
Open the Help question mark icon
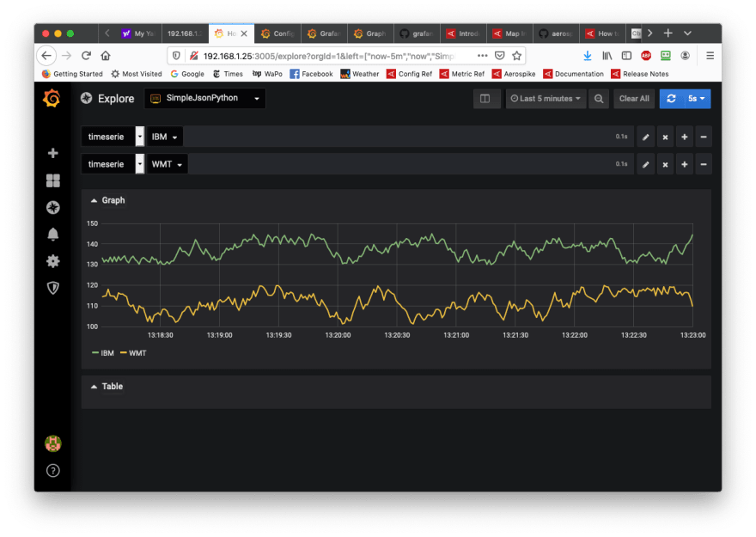53,471
